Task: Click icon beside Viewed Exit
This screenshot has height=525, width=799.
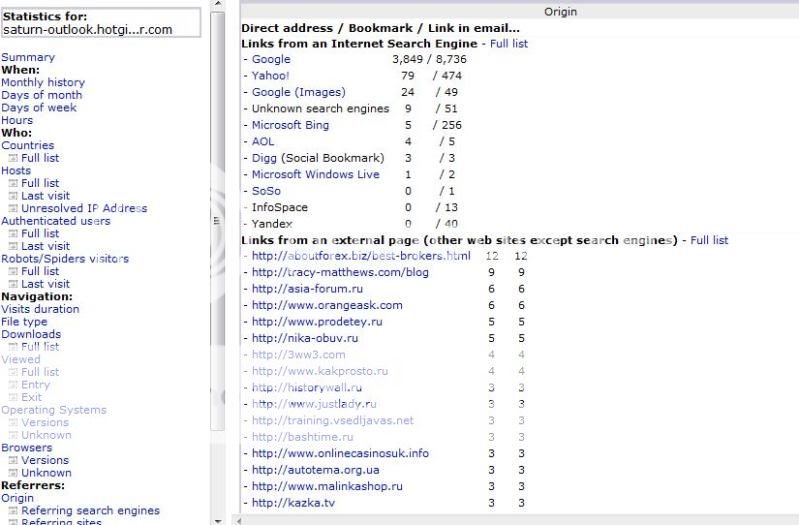Action: [13, 398]
